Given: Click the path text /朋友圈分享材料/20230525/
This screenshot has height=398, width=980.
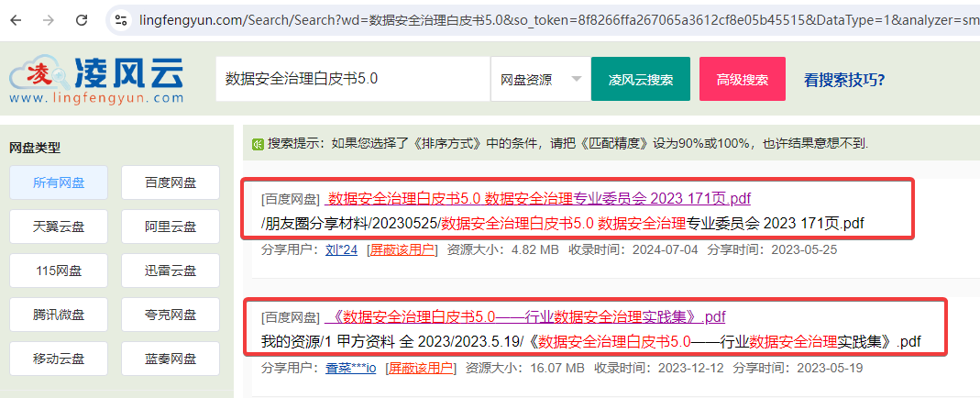Looking at the screenshot, I should 351,223.
